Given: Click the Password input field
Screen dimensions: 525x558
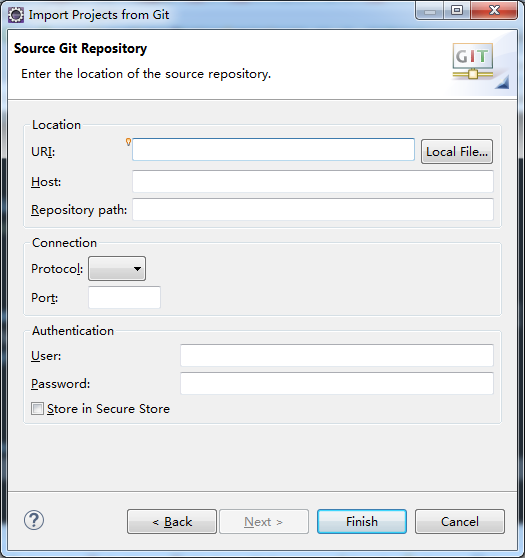Looking at the screenshot, I should tap(337, 383).
